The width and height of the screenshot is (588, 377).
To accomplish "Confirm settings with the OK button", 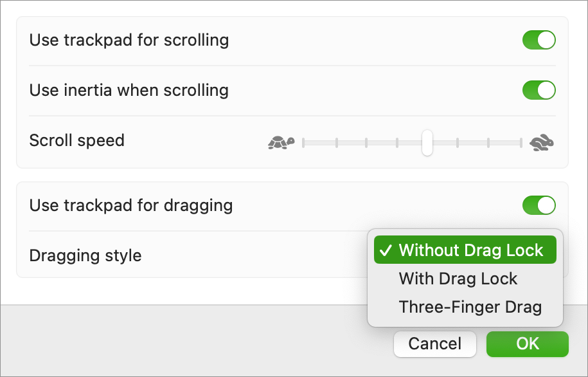I will coord(528,344).
